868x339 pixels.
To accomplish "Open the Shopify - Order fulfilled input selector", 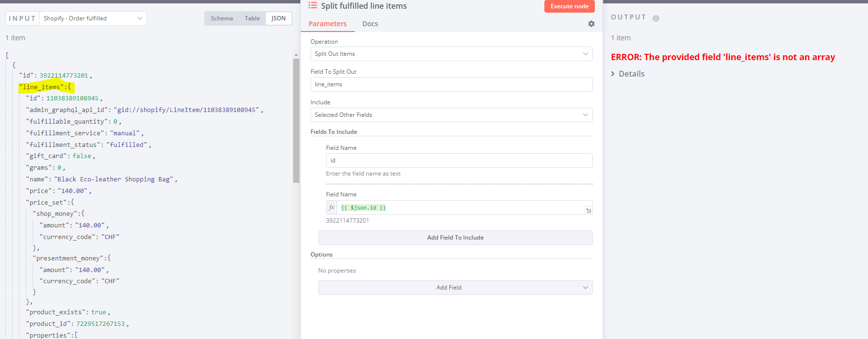I will pyautogui.click(x=93, y=18).
